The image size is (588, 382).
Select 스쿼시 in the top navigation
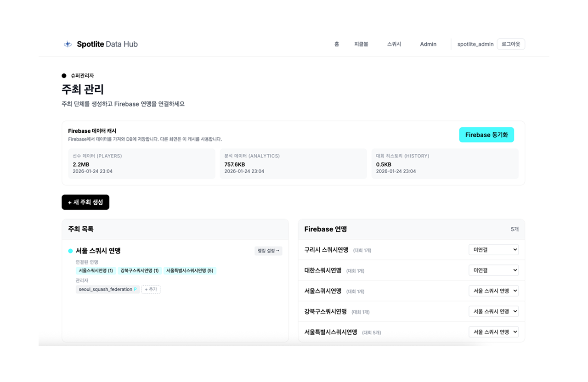pos(394,44)
